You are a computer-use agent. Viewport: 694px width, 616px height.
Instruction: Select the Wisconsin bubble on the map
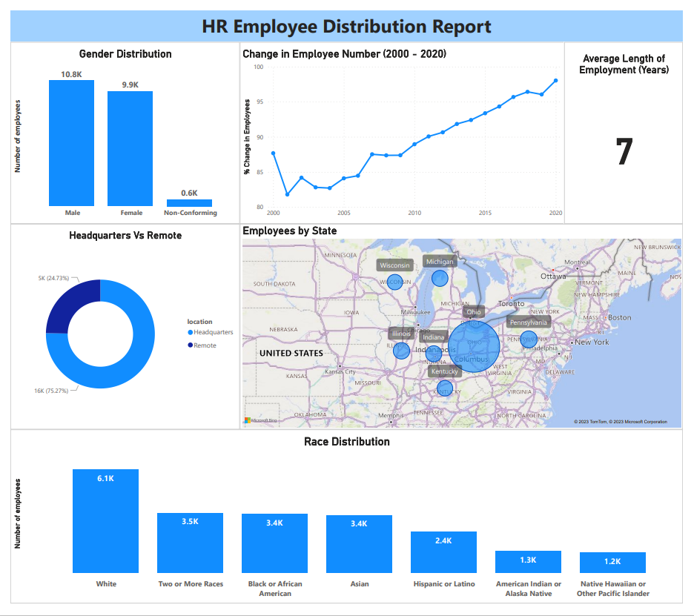[x=395, y=282]
